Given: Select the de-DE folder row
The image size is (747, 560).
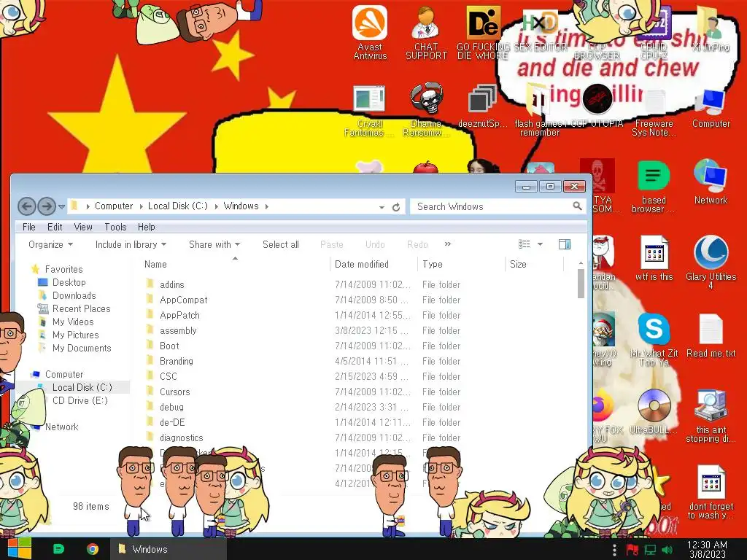Looking at the screenshot, I should click(x=305, y=422).
